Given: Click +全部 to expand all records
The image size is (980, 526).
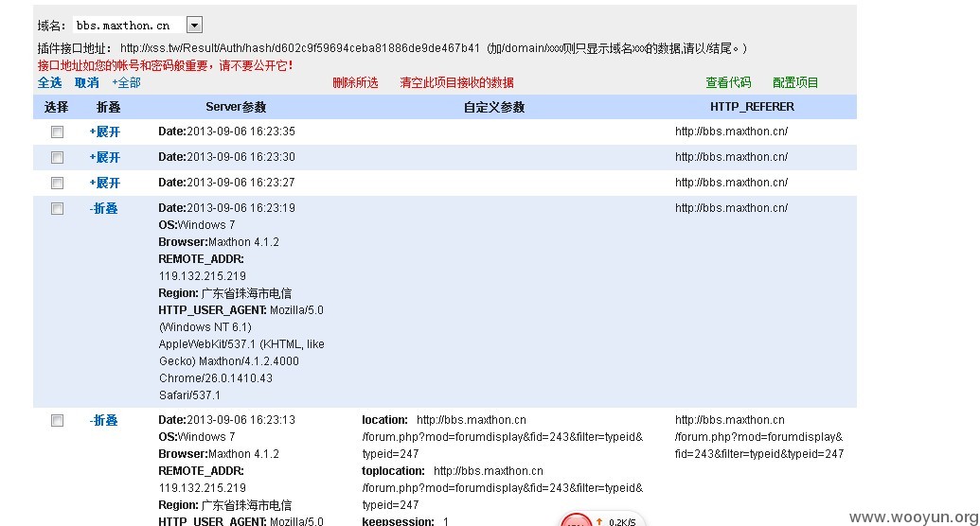Looking at the screenshot, I should click(126, 82).
